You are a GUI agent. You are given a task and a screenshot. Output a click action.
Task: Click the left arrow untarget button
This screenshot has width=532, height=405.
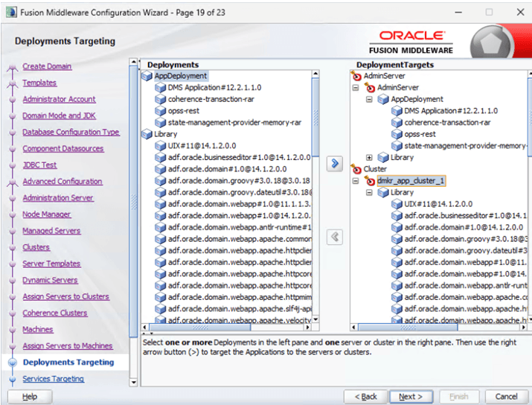point(335,237)
